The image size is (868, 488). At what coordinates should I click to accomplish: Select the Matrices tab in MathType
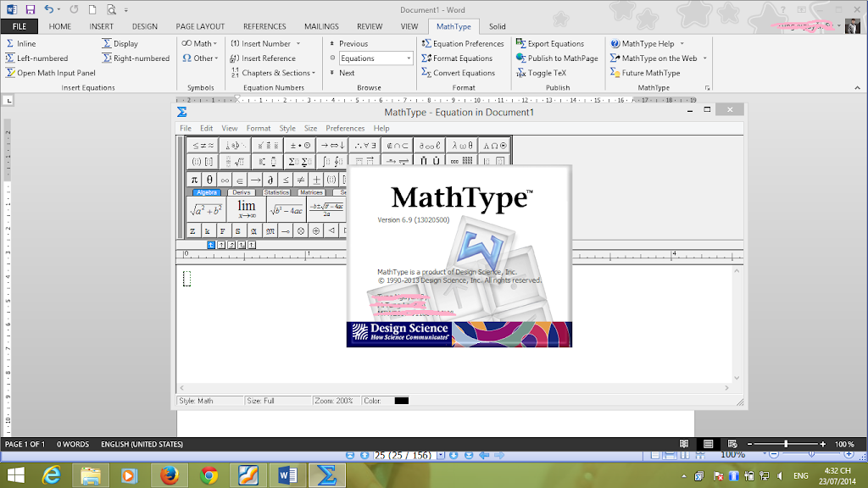tap(311, 192)
